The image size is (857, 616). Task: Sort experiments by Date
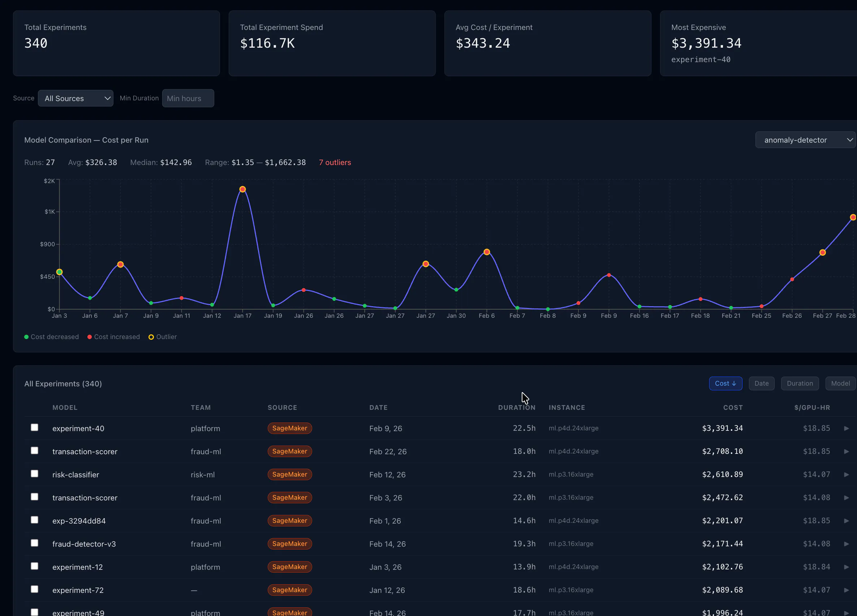(761, 383)
